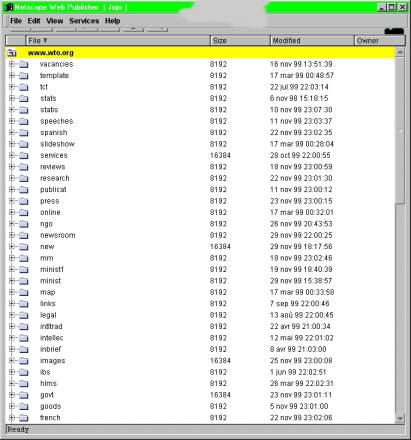Click the ngo folder icon
Screen dimensions: 411x440
click(x=24, y=224)
